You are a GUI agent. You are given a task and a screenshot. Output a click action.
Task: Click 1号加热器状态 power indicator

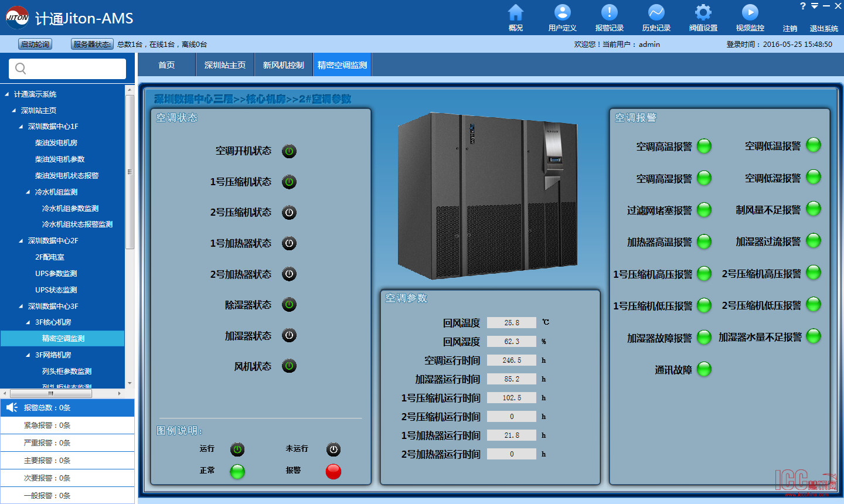coord(289,243)
